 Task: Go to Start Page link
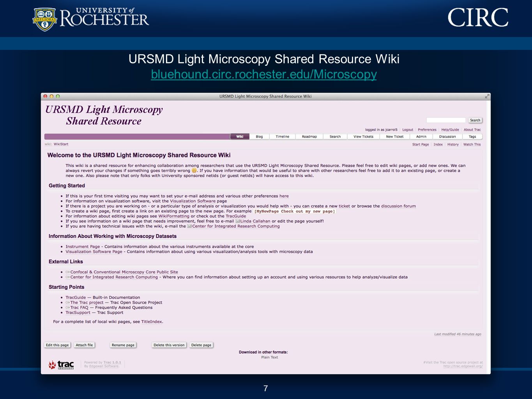point(421,145)
